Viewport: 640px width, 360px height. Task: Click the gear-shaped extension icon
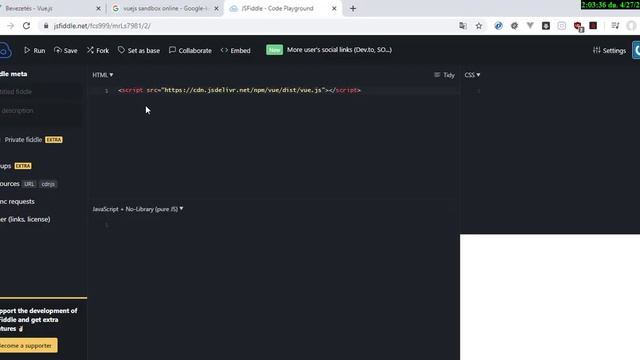(514, 26)
